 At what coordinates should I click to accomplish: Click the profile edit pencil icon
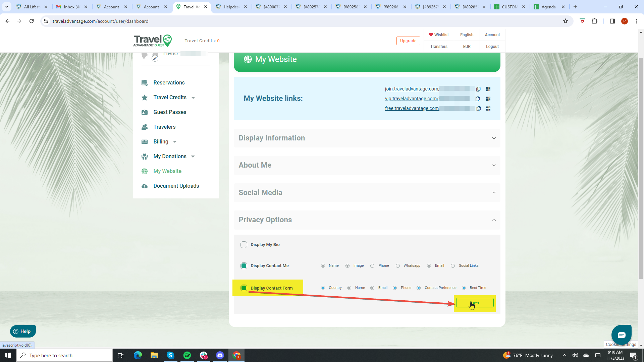[x=155, y=59]
